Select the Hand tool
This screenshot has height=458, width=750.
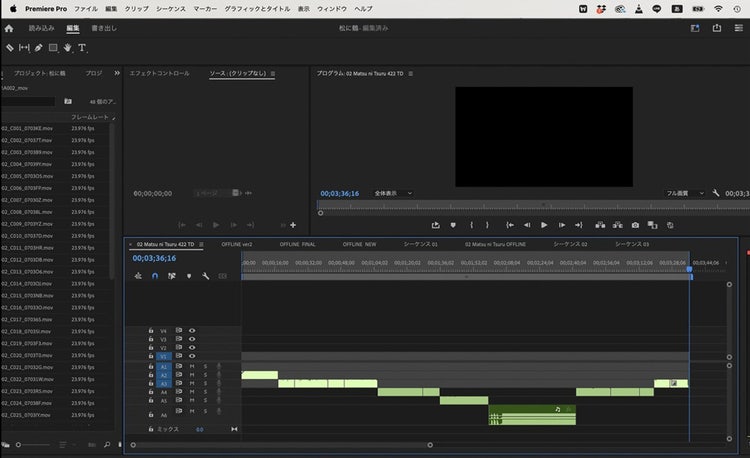(x=68, y=47)
